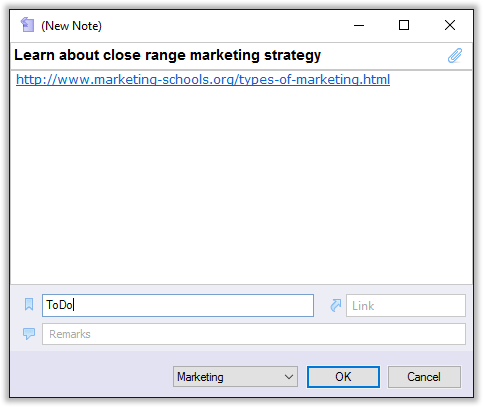
Task: Open attachments with the paperclip icon
Action: coord(455,55)
